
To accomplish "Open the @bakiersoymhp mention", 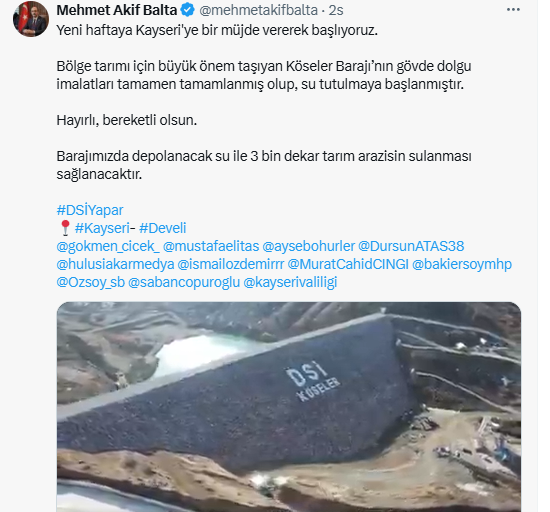I will (x=462, y=264).
